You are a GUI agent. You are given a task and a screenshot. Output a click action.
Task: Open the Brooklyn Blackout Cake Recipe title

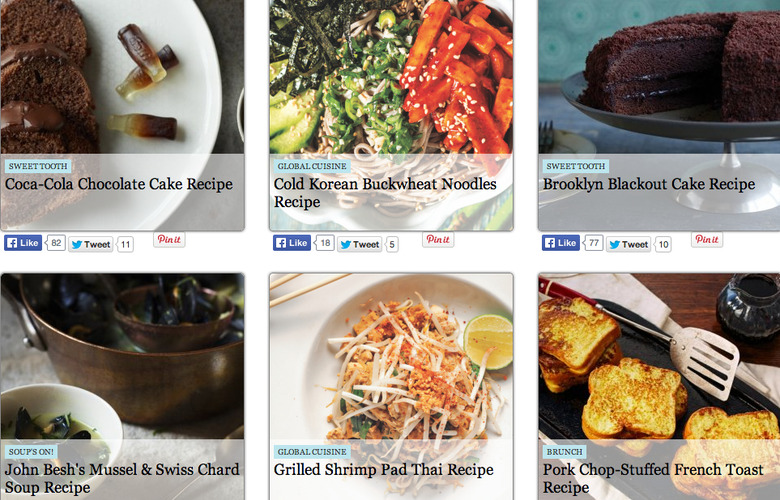pos(649,184)
